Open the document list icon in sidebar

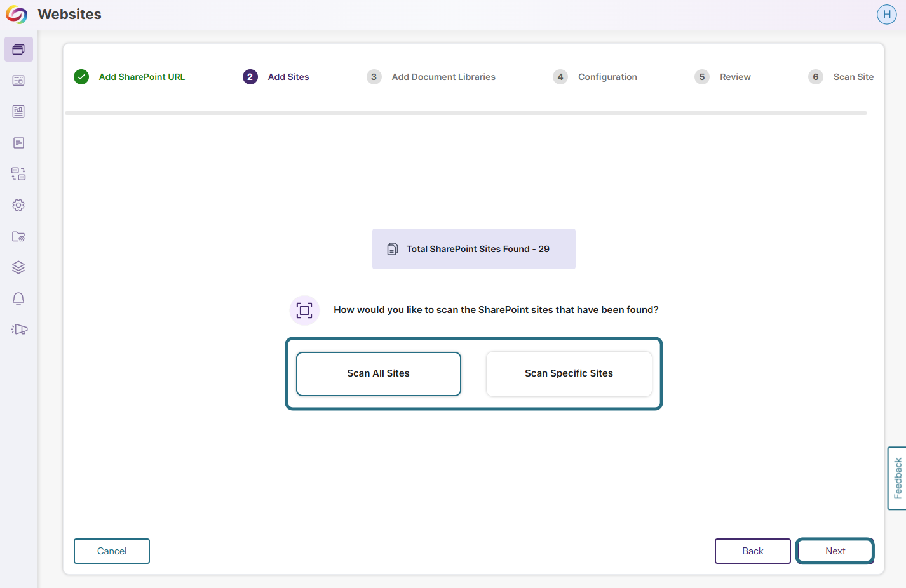pyautogui.click(x=18, y=143)
